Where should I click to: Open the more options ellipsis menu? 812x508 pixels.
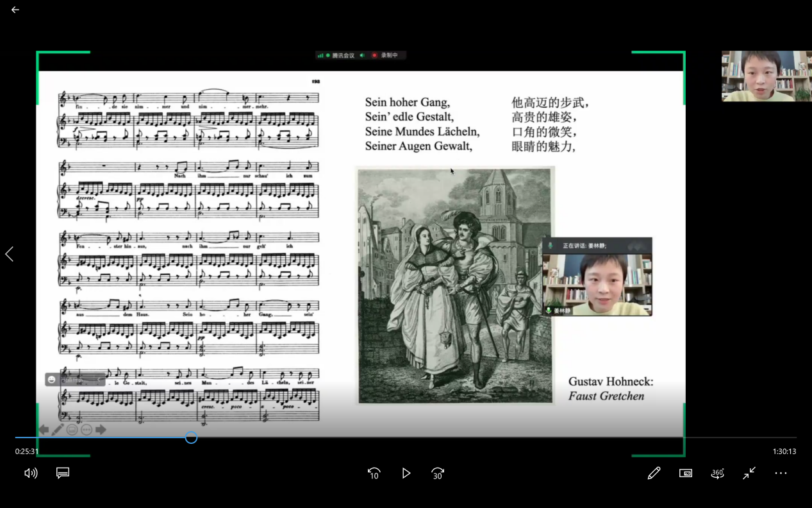pos(781,473)
